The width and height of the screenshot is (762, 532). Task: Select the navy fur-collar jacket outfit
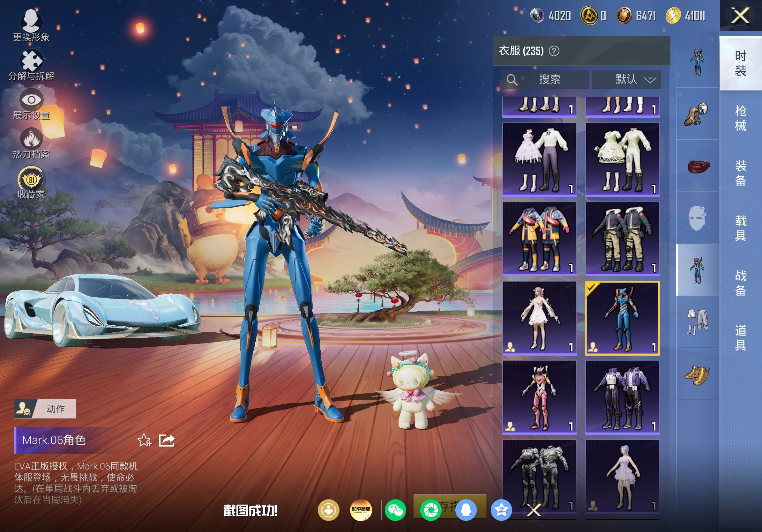tap(622, 239)
